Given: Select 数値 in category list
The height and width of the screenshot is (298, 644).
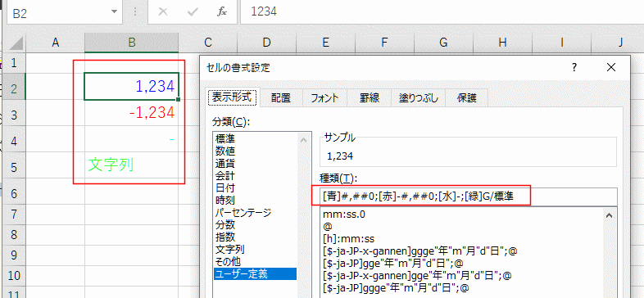Looking at the screenshot, I should pos(255,151).
